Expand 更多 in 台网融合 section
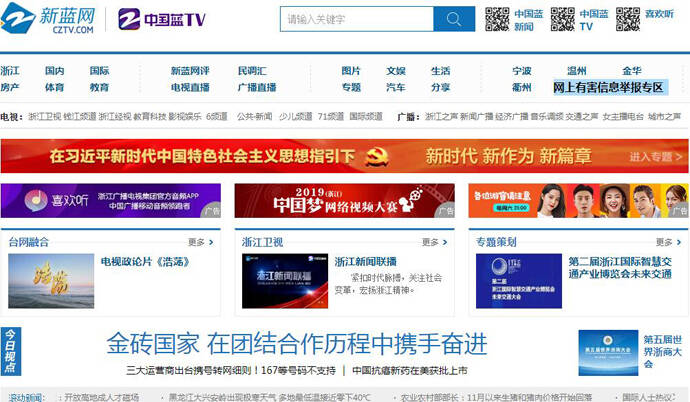690x402 pixels. click(x=201, y=242)
